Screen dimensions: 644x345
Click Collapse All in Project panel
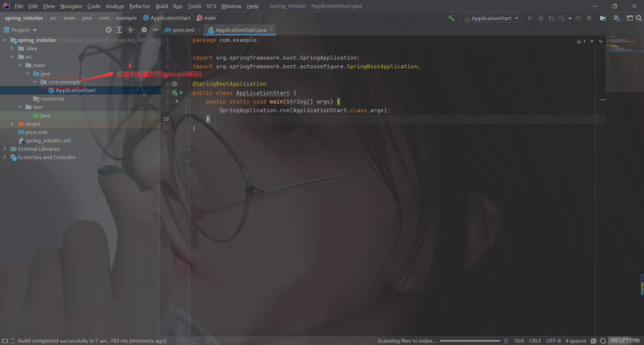pyautogui.click(x=130, y=30)
